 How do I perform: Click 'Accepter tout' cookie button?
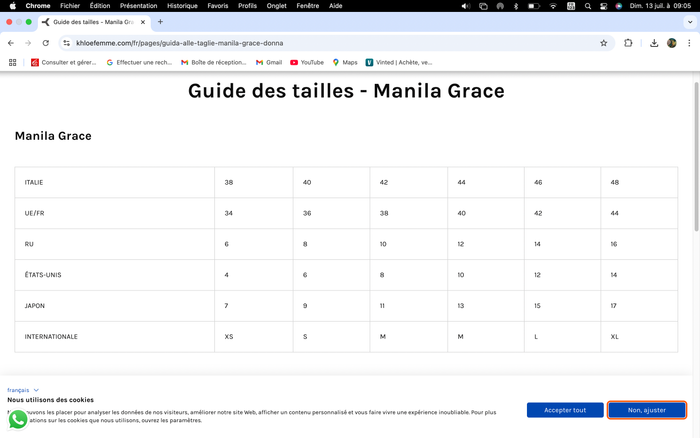click(x=565, y=410)
